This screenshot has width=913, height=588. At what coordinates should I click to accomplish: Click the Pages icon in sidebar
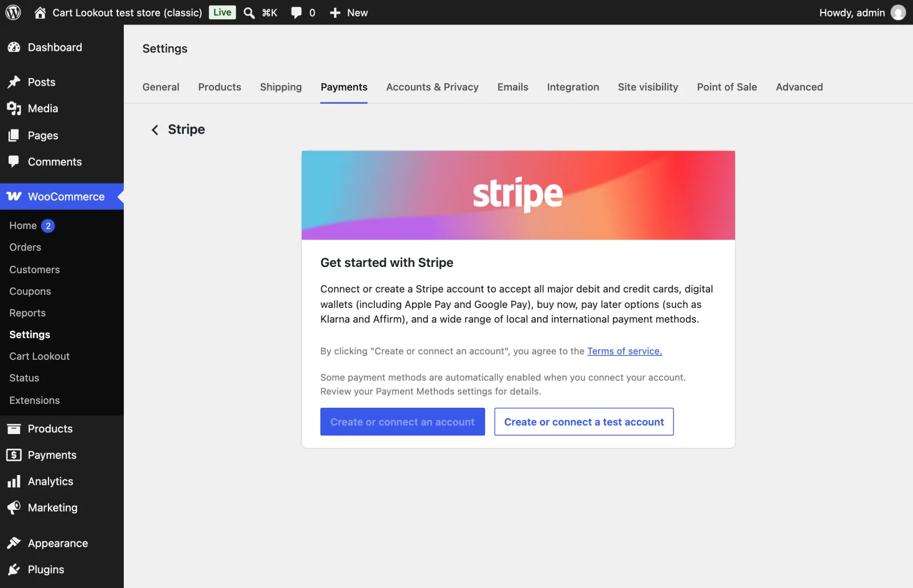pos(14,135)
